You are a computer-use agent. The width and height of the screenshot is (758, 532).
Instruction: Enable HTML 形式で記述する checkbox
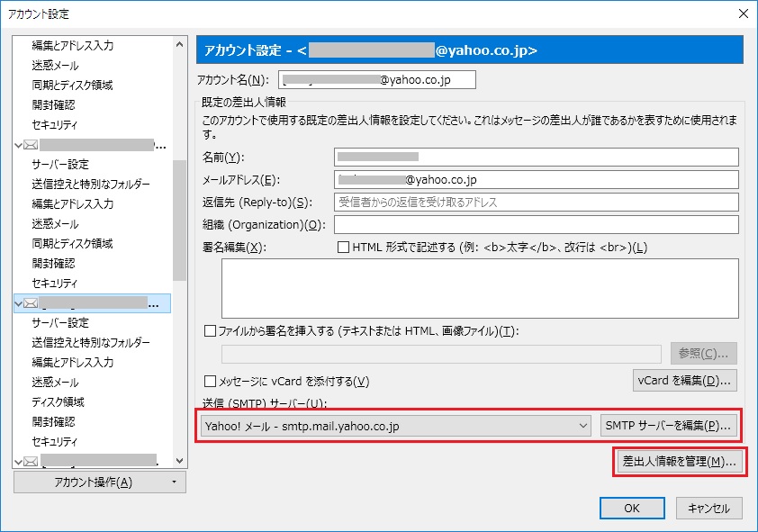point(343,248)
